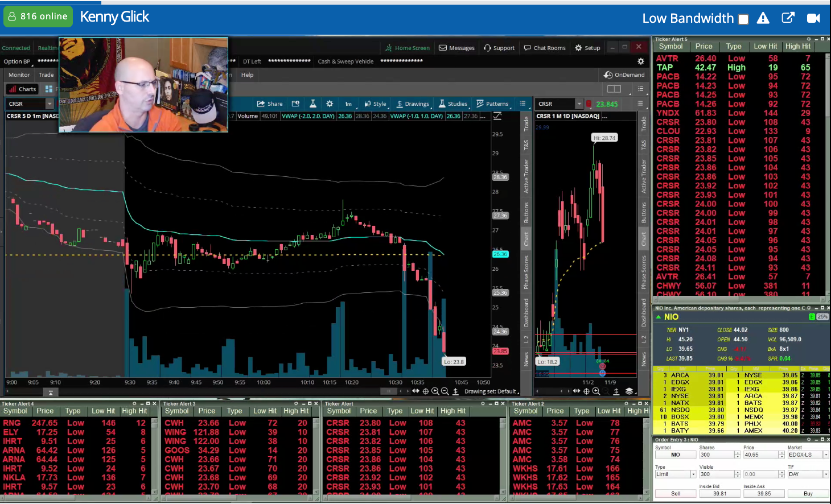Toggle the Low Bandwidth checkbox
The image size is (831, 504).
click(x=743, y=19)
